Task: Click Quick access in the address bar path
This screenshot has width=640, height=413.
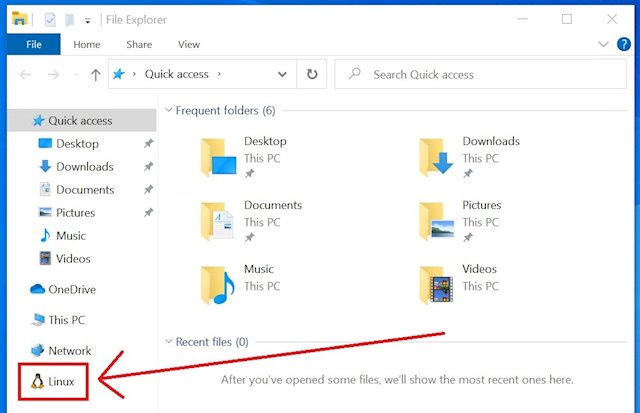Action: (x=176, y=74)
